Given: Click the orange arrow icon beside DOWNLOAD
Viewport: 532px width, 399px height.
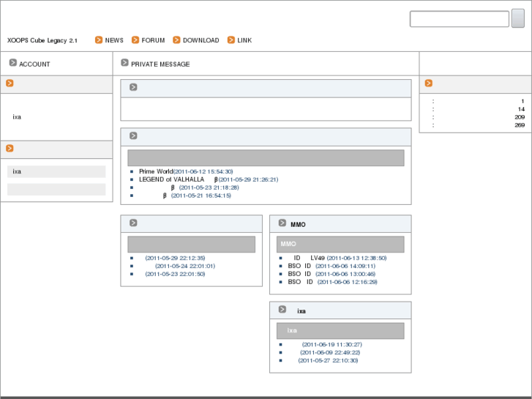Looking at the screenshot, I should pyautogui.click(x=176, y=40).
